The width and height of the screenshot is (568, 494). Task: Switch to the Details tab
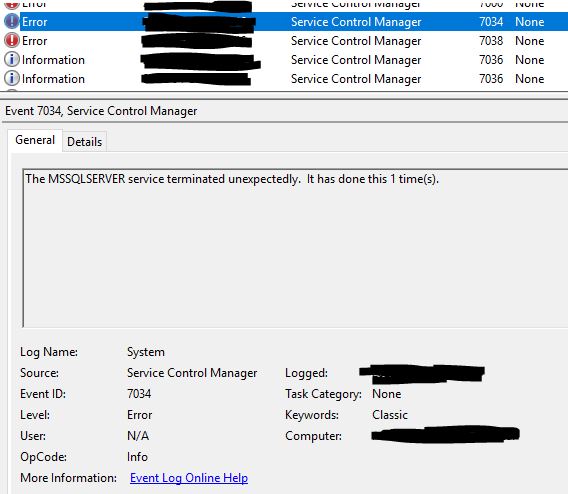point(84,142)
